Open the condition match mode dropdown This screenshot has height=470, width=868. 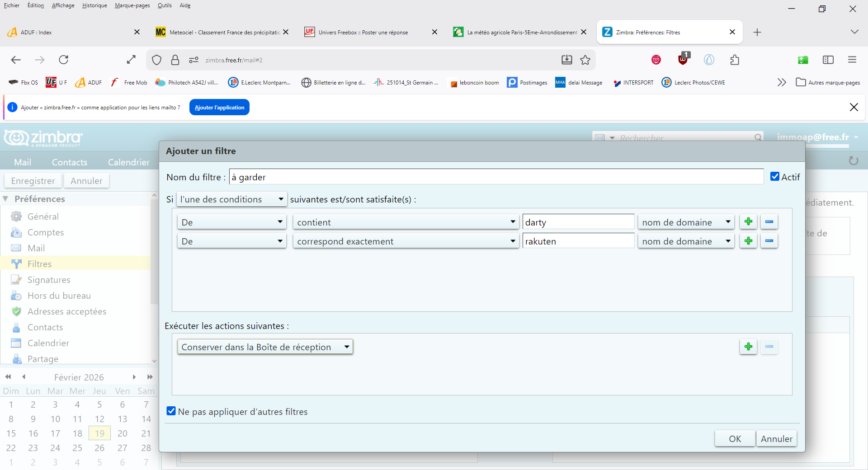pos(232,199)
